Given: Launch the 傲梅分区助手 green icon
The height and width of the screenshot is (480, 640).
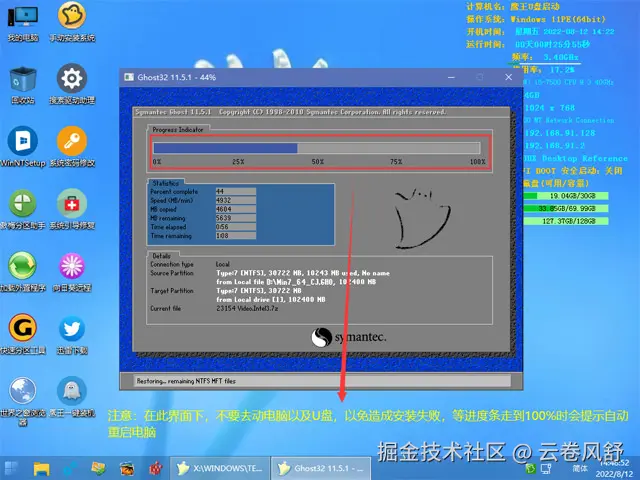Looking at the screenshot, I should click(23, 209).
